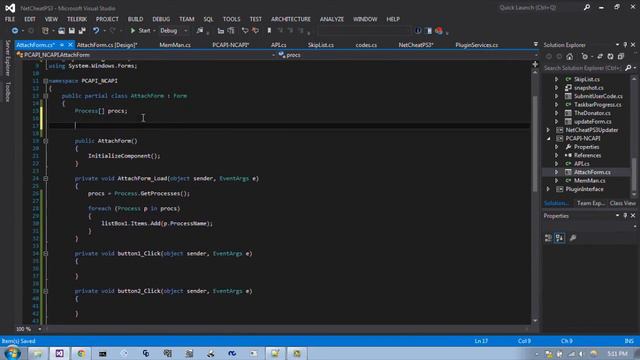Switch to the Class View panel tab
Screen dimensions: 640x360
tap(622, 203)
